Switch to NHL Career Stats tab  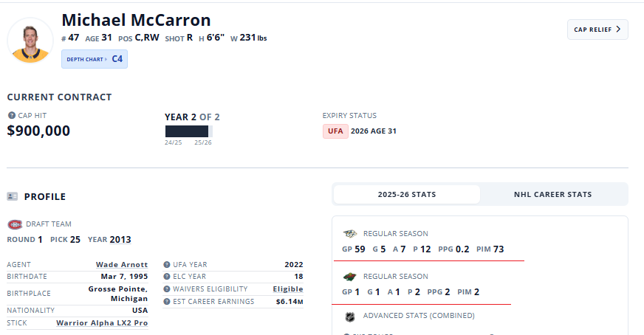[x=553, y=195]
